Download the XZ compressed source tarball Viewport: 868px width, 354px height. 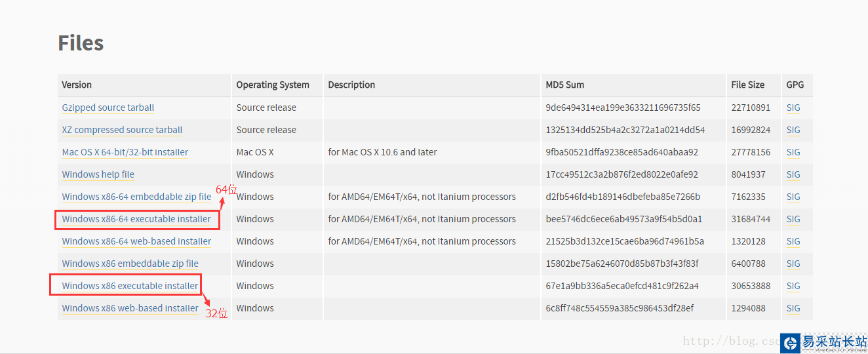[122, 130]
